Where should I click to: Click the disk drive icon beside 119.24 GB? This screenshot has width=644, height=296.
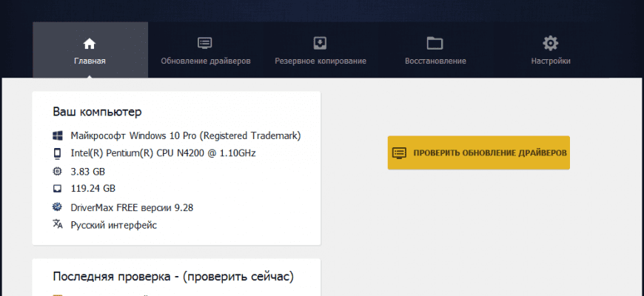click(x=58, y=189)
